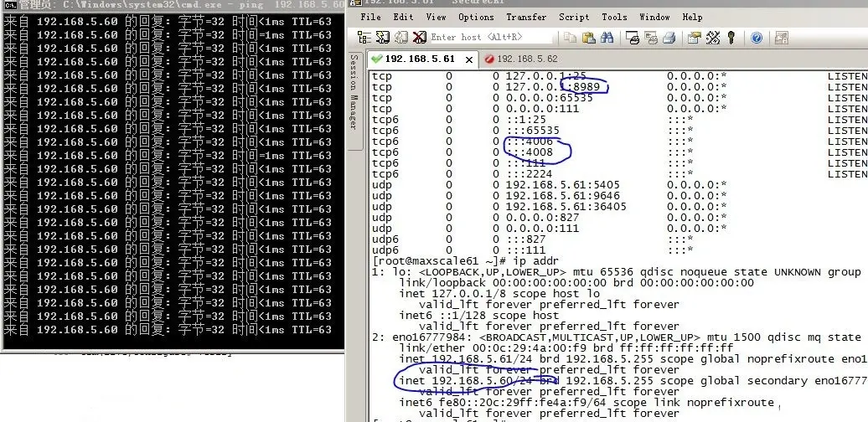Viewport: 868px width, 422px height.
Task: Toggle the Lock Session toolbar icon
Action: [x=782, y=38]
